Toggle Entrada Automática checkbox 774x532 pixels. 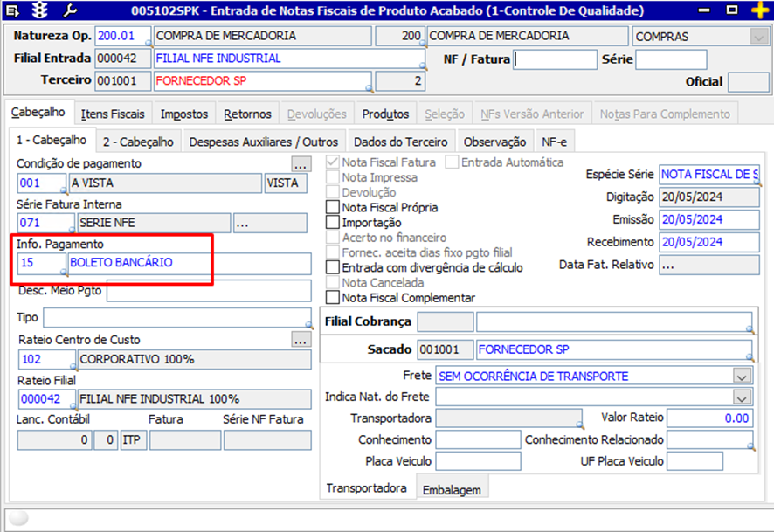coord(452,162)
